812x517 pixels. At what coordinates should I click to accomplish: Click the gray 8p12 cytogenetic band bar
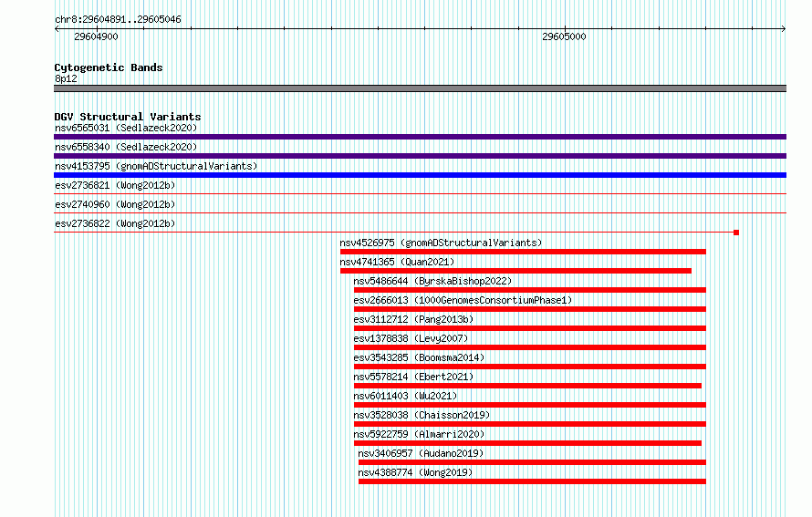tap(420, 88)
